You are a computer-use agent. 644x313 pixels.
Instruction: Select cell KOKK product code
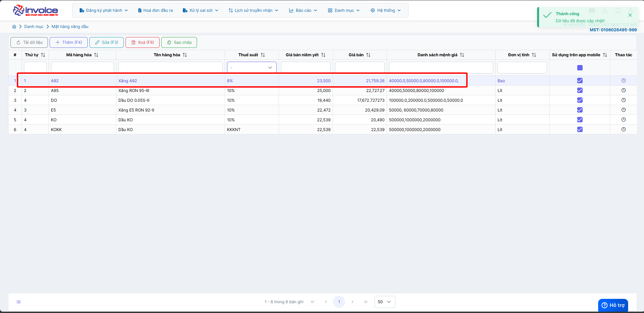click(82, 129)
